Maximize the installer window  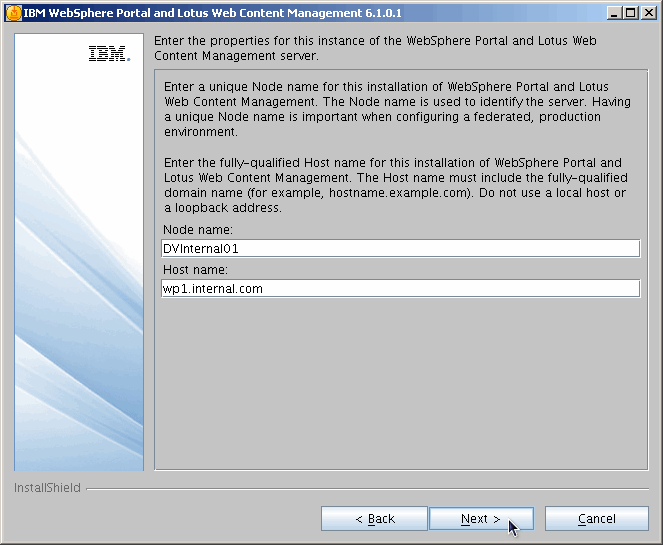point(629,13)
